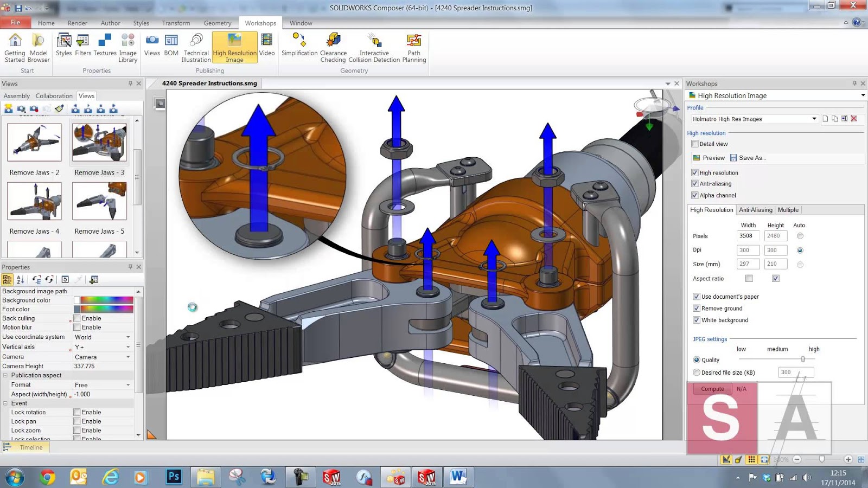The image size is (868, 488).
Task: Select the BOM workshop icon
Action: coord(171,46)
